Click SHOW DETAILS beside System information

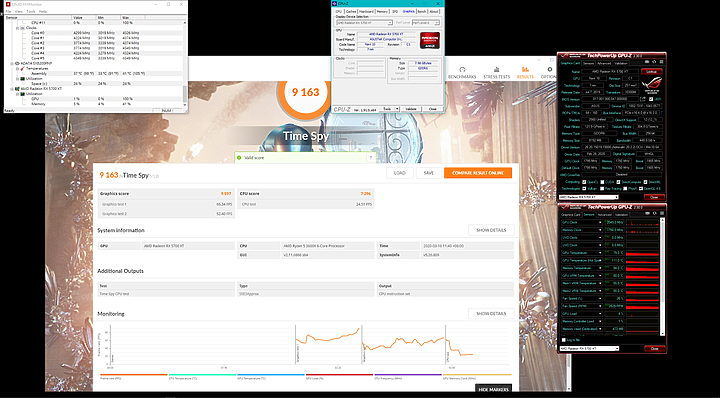(491, 230)
